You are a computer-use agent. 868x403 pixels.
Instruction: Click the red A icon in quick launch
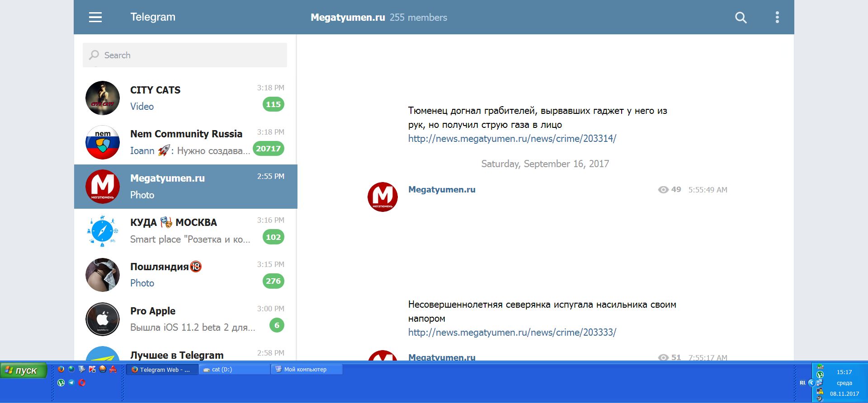click(x=113, y=370)
